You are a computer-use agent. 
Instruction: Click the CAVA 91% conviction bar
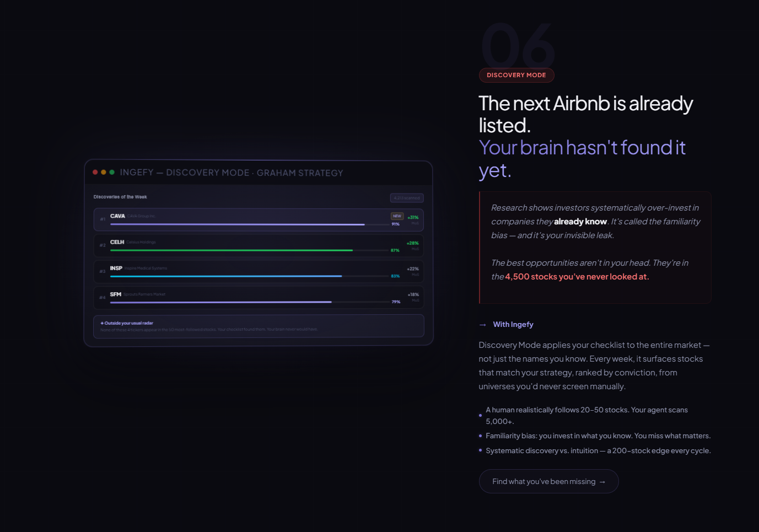[238, 224]
